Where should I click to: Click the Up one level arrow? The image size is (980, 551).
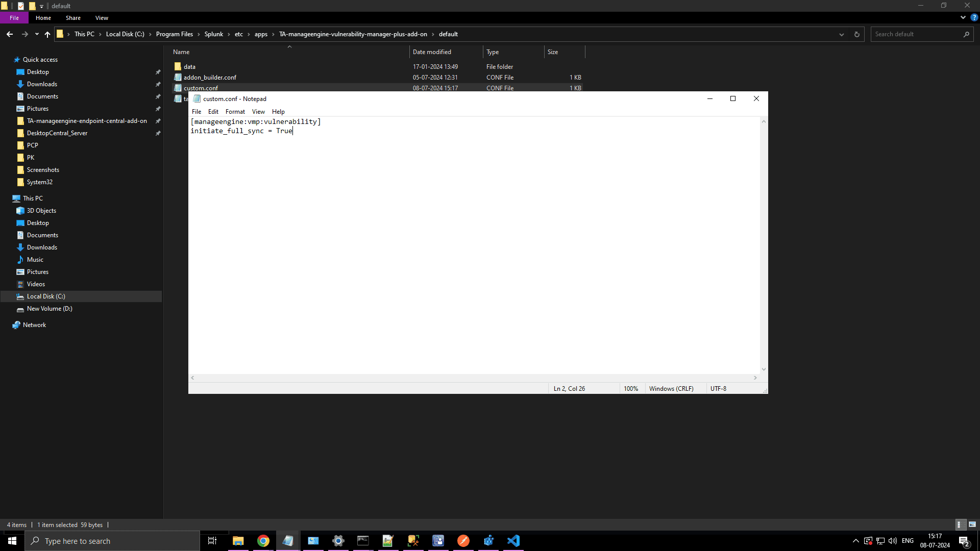pos(47,34)
